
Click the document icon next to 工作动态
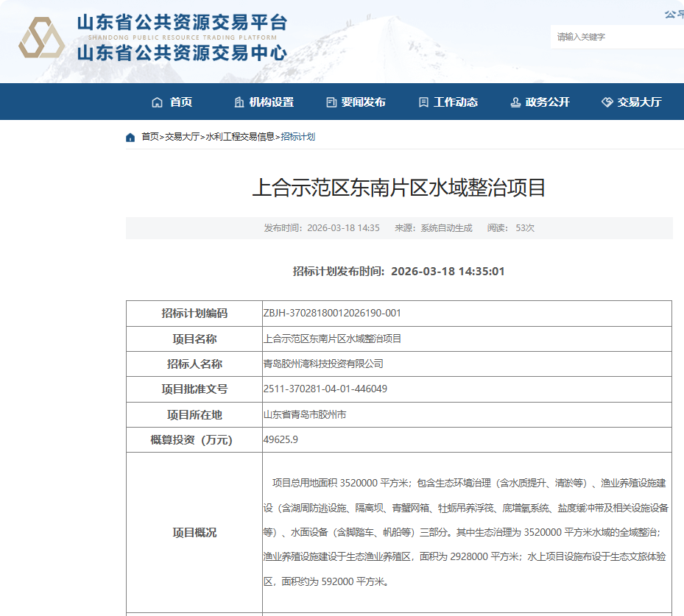[423, 102]
